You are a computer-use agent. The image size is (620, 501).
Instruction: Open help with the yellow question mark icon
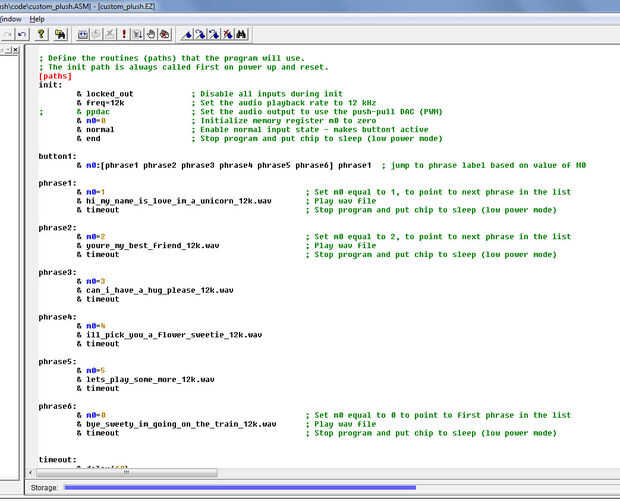click(41, 35)
